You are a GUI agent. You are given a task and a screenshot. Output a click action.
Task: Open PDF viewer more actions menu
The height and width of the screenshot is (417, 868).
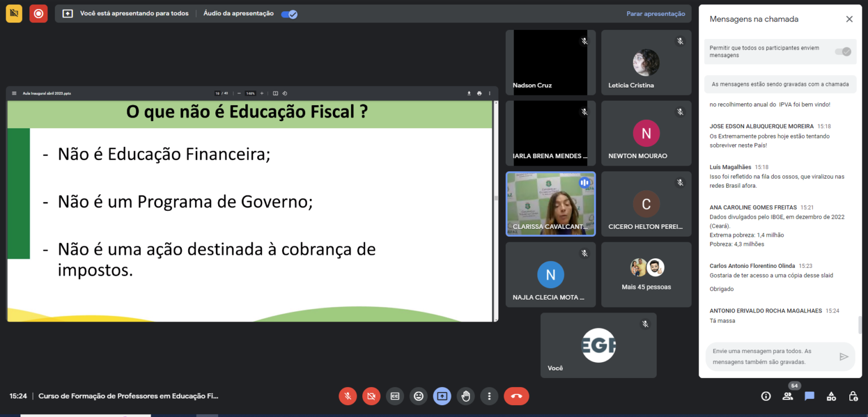pyautogui.click(x=489, y=93)
